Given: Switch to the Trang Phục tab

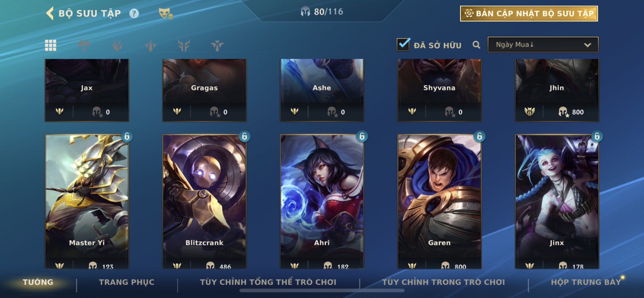Looking at the screenshot, I should click(x=127, y=282).
